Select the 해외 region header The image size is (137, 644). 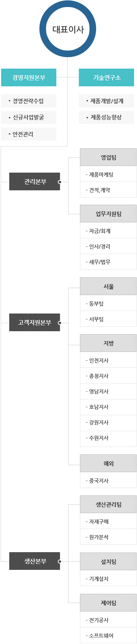pos(108,463)
